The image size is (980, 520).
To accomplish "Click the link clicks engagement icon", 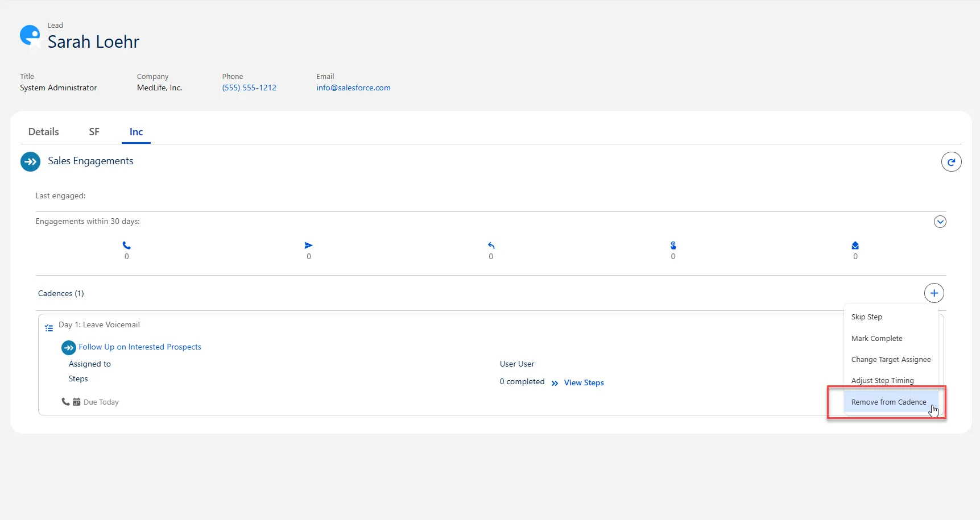I will click(x=673, y=246).
